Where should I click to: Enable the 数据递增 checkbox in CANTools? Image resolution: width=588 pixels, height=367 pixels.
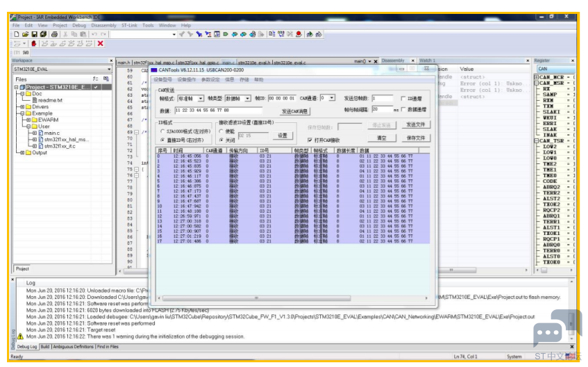(403, 109)
